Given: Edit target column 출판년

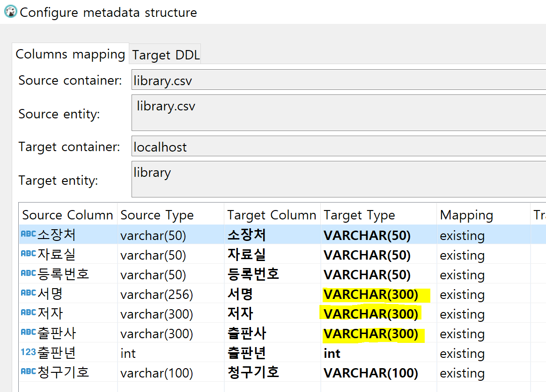Looking at the screenshot, I should (246, 353).
